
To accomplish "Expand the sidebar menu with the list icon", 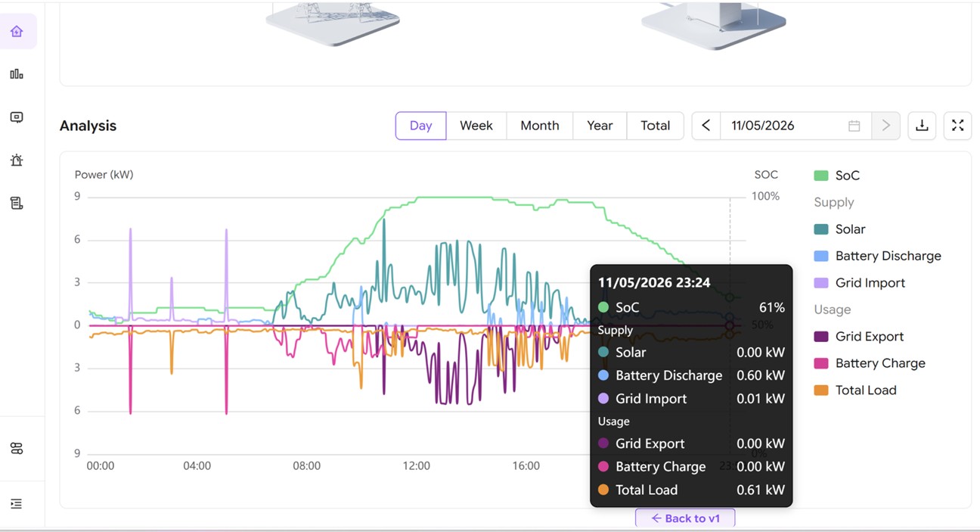I will [x=17, y=504].
